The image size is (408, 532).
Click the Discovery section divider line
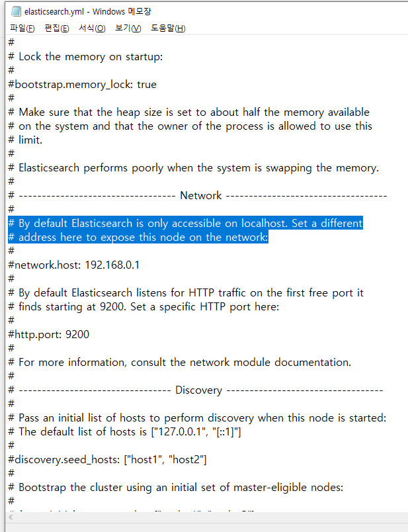[x=196, y=390]
